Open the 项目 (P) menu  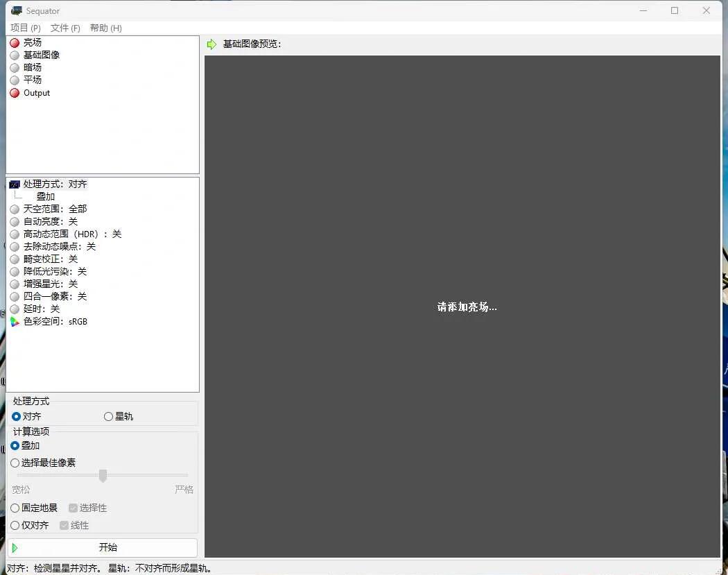pyautogui.click(x=26, y=28)
